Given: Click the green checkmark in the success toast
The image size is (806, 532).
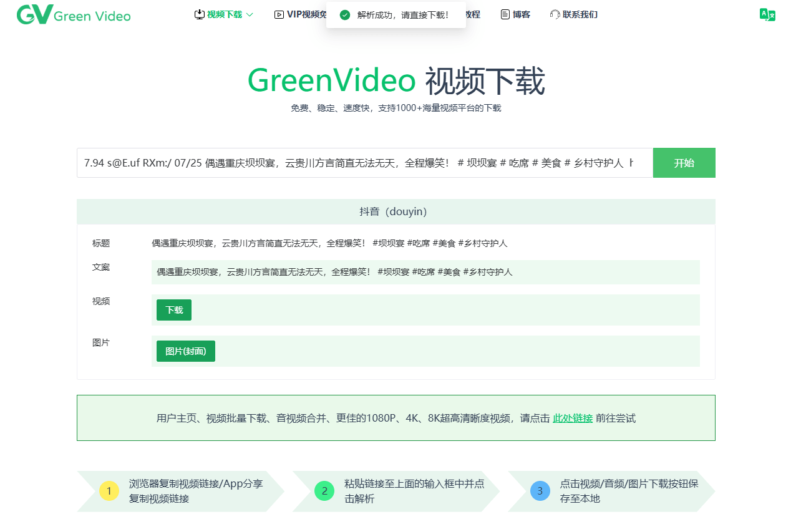Looking at the screenshot, I should point(345,14).
